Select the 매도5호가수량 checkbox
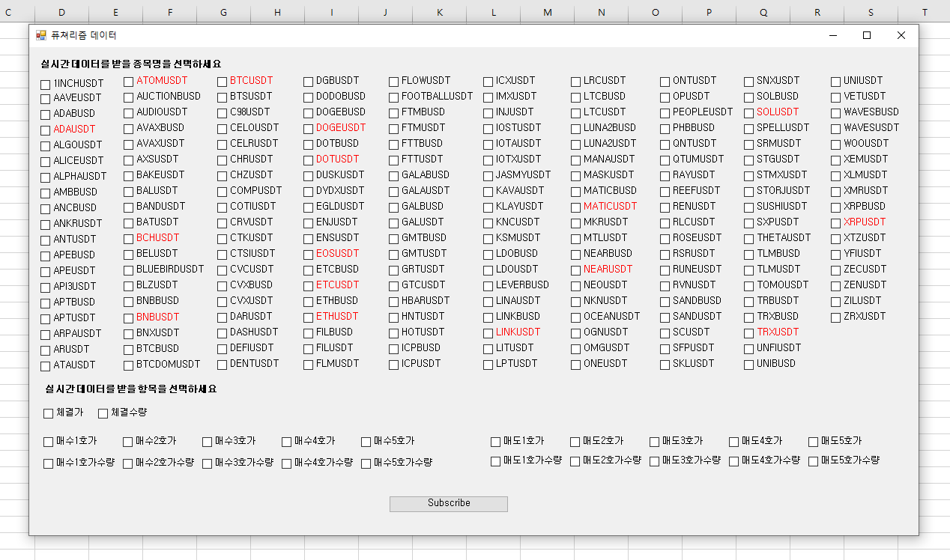Screen dimensions: 950x560 point(814,461)
